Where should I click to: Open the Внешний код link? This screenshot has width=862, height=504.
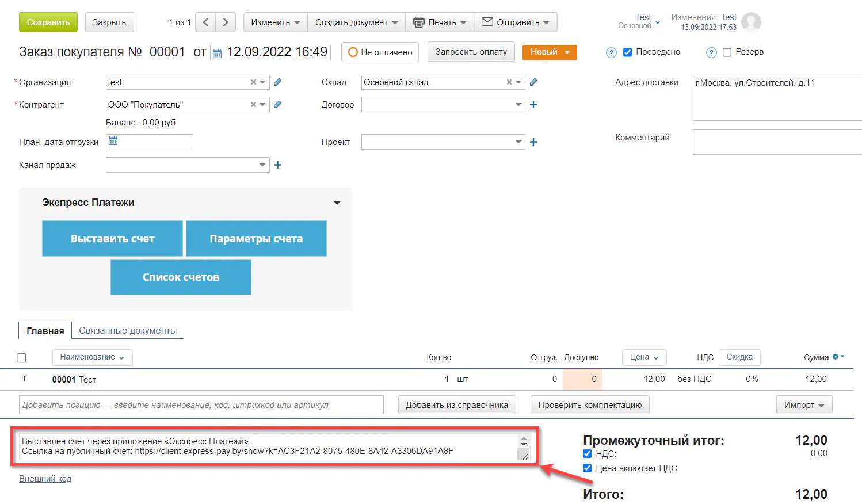pos(45,479)
